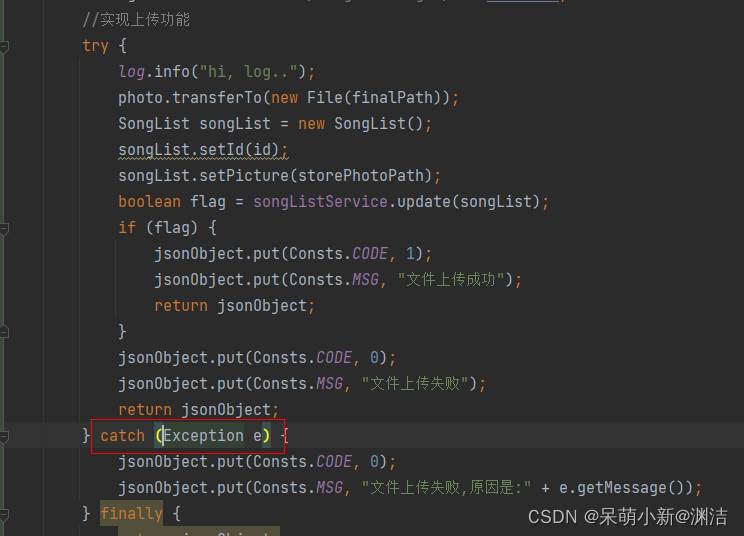Click Consts.CODE, 0 line inside catch block
This screenshot has width=744, height=536.
[x=257, y=462]
